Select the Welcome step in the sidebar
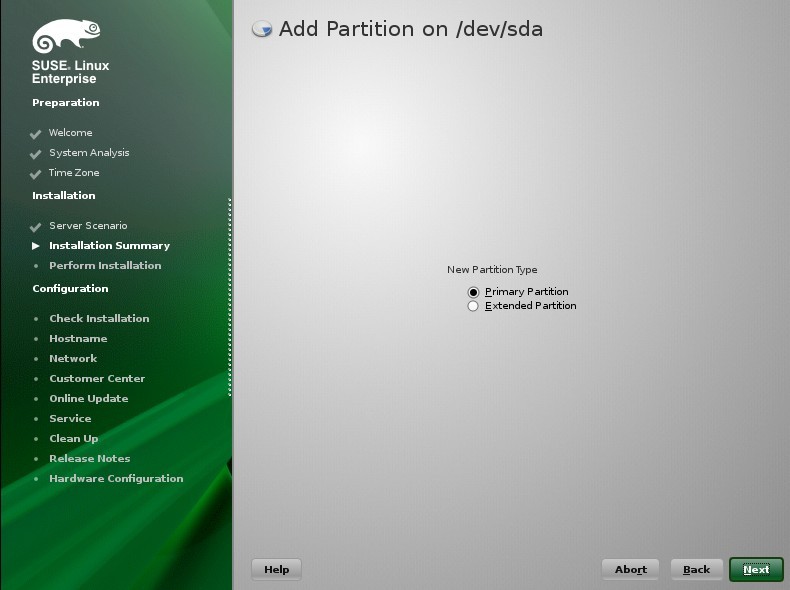 [71, 133]
